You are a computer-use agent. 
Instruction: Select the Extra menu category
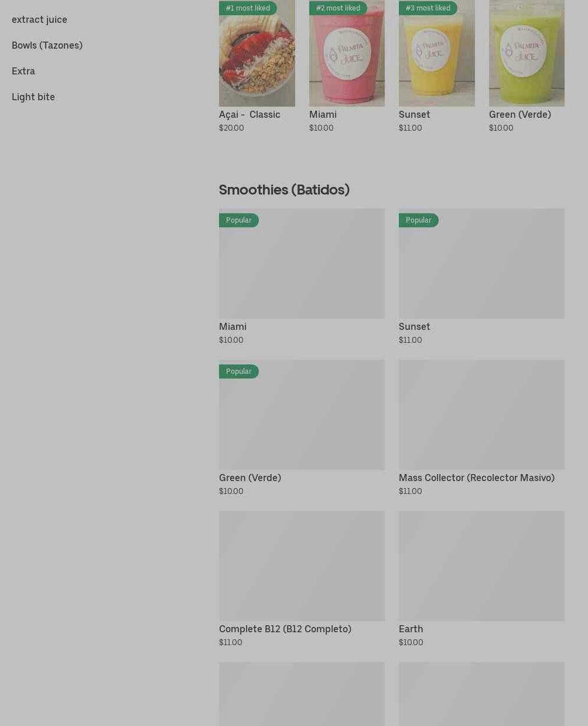click(x=23, y=71)
